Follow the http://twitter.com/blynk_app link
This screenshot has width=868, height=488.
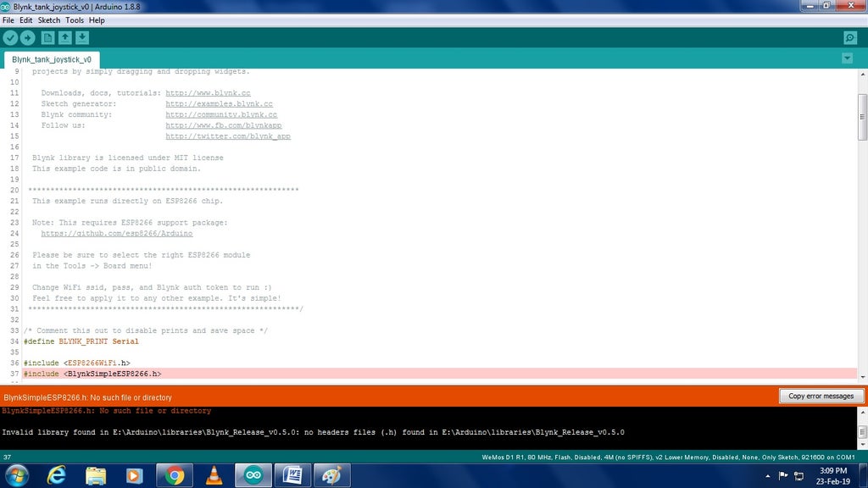click(x=227, y=136)
